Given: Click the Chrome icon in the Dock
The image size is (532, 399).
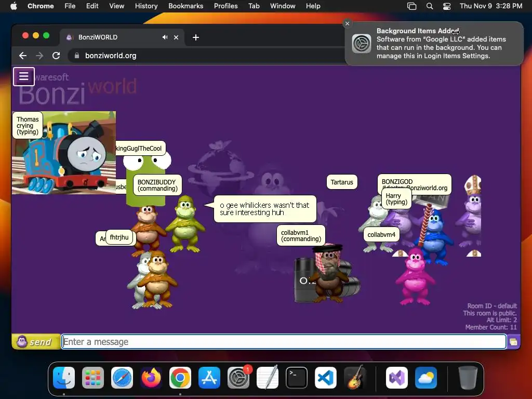Looking at the screenshot, I should [x=180, y=378].
